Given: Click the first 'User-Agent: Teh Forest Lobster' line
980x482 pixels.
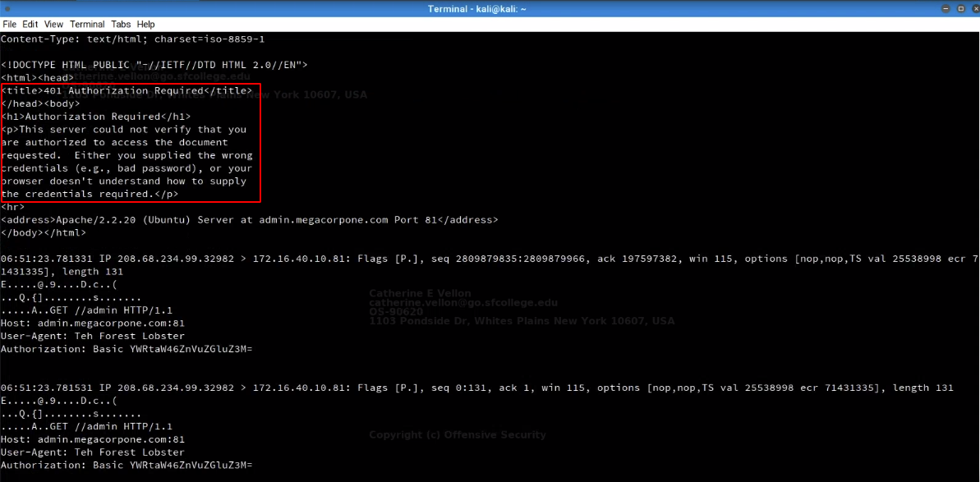Looking at the screenshot, I should pos(93,336).
